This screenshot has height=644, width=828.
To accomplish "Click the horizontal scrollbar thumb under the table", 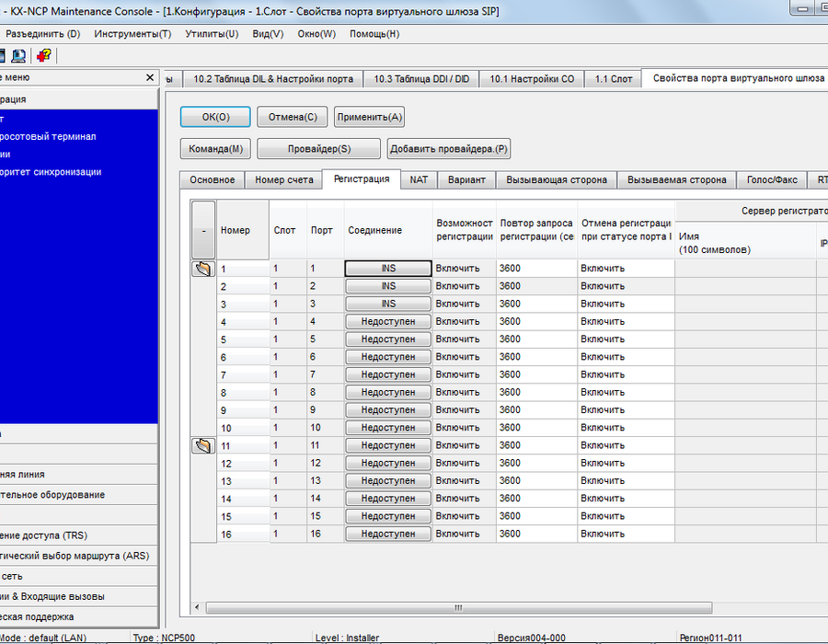I will [458, 607].
